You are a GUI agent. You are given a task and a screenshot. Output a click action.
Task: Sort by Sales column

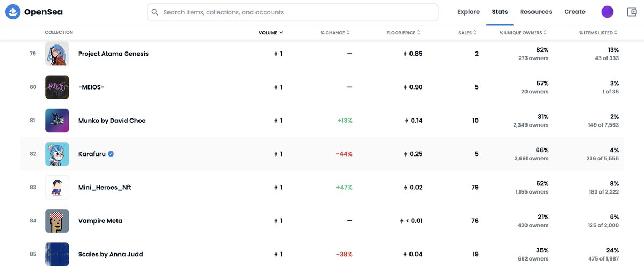click(x=468, y=33)
